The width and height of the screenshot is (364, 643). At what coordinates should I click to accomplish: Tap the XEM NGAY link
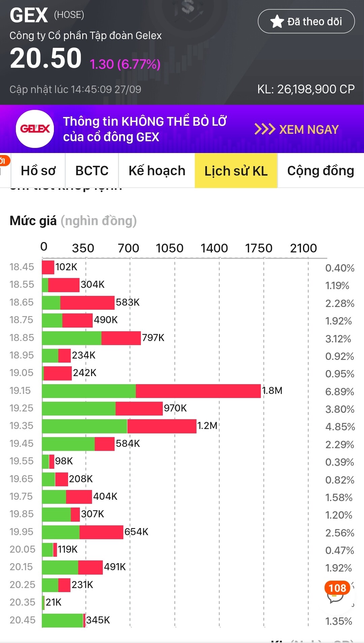(309, 129)
